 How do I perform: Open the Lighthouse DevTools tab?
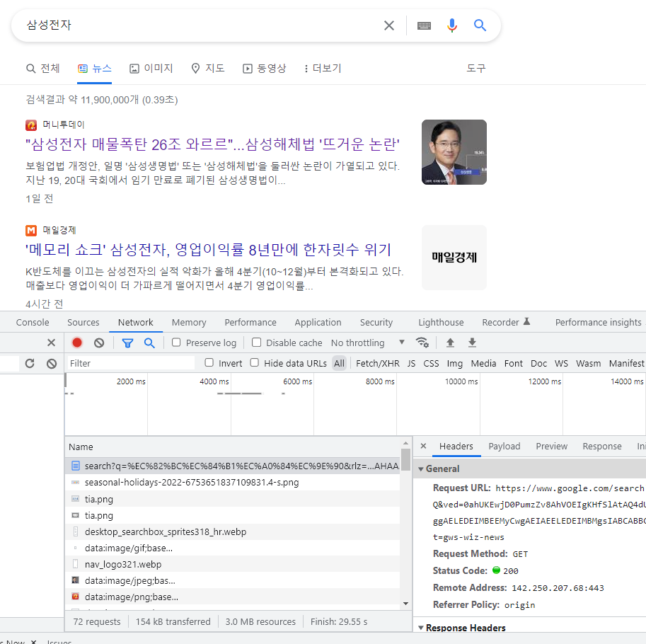point(441,322)
